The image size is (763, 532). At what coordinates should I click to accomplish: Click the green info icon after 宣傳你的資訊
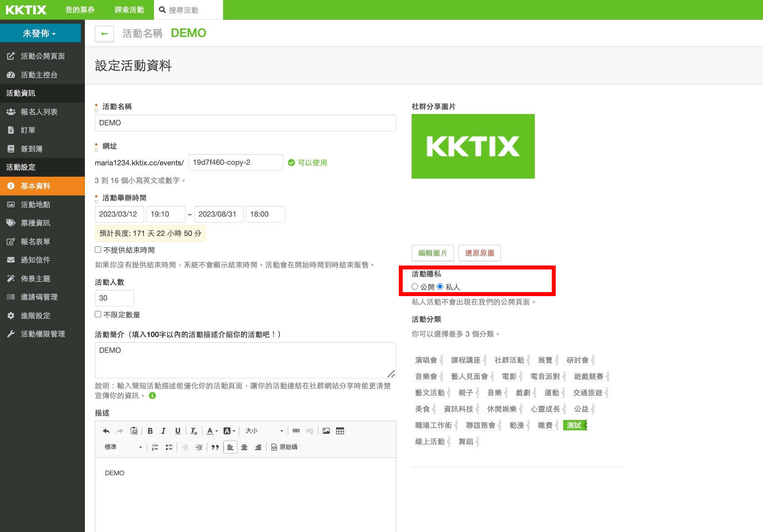point(153,396)
